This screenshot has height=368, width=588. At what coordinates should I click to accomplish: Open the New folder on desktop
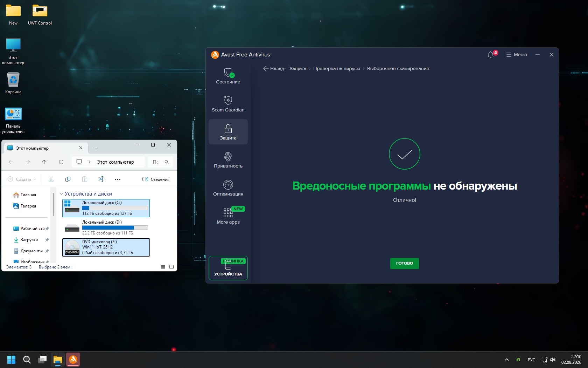(x=13, y=15)
